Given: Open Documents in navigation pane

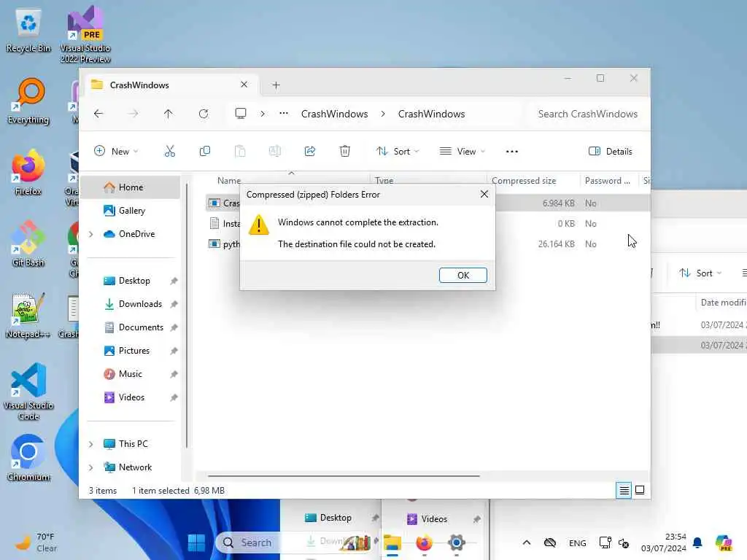Looking at the screenshot, I should pos(141,327).
